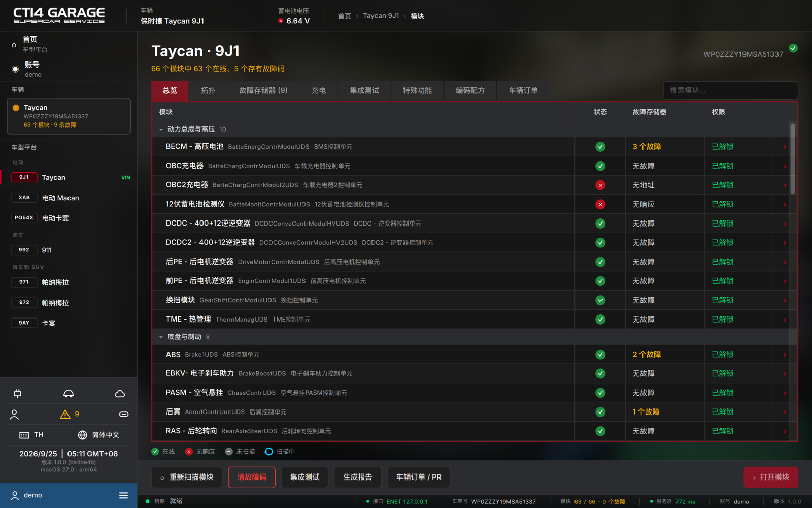The image size is (812, 508).
Task: Open the OBC充电器 row arrow chevron
Action: [x=785, y=167]
